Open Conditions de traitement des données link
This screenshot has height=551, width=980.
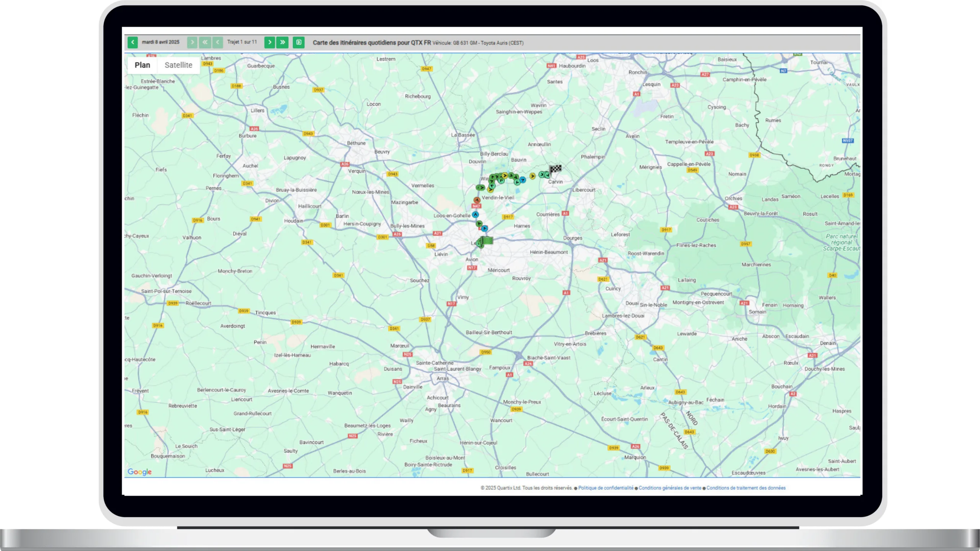[x=746, y=488]
